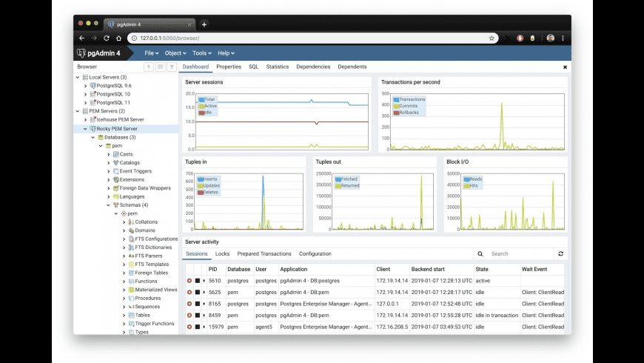Refresh the server activity list
644x363 pixels.
point(560,253)
